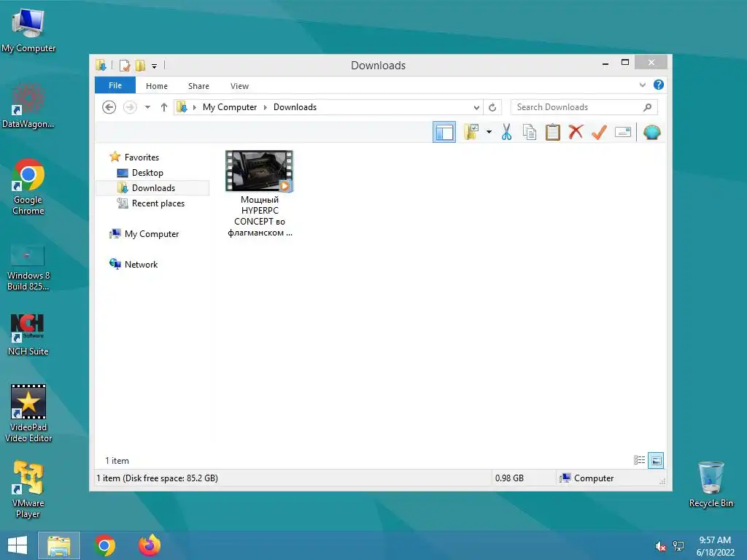The width and height of the screenshot is (747, 560).
Task: Click the Properties icon in quick access toolbar
Action: tap(125, 65)
